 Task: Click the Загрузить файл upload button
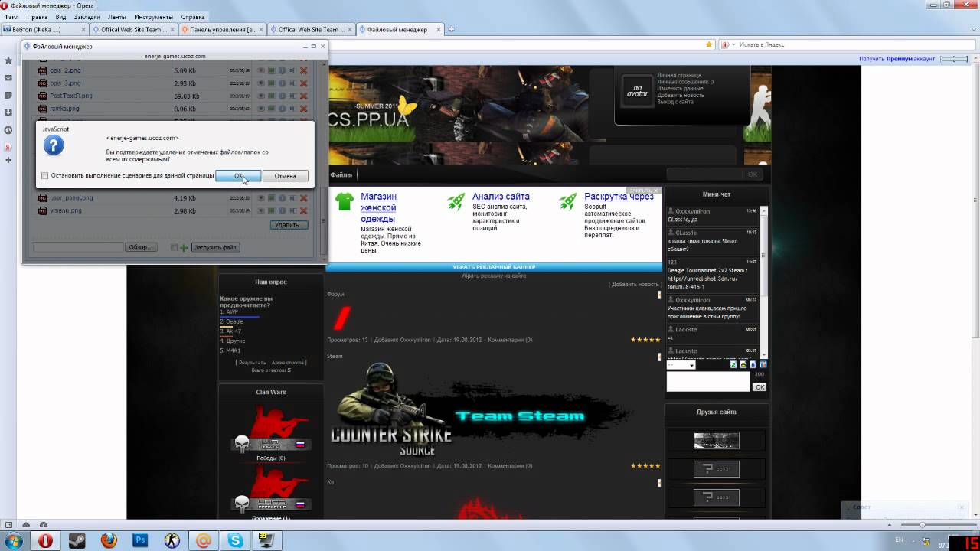coord(215,247)
